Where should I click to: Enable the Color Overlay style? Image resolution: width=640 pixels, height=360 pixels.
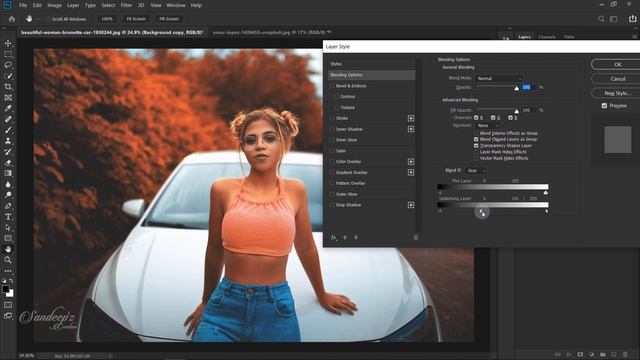[332, 162]
